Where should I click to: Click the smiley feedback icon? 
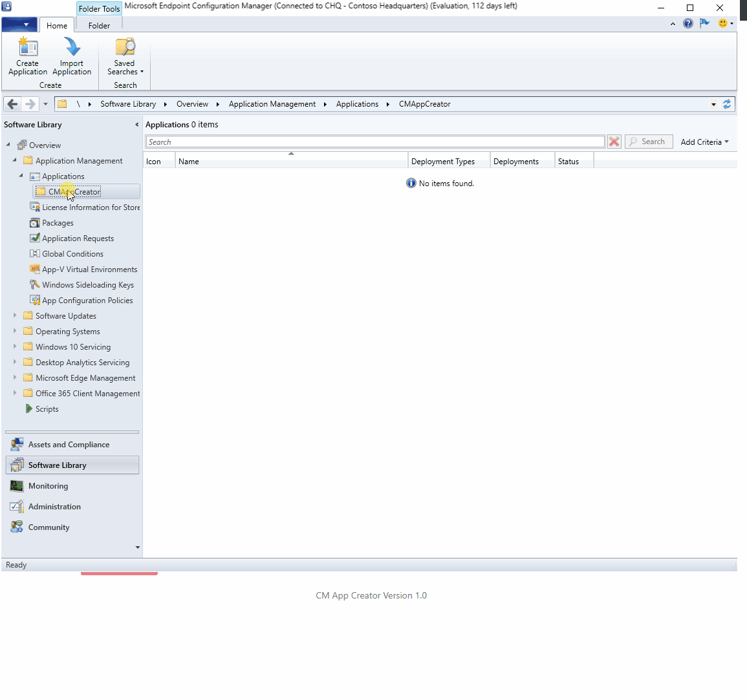[x=722, y=23]
